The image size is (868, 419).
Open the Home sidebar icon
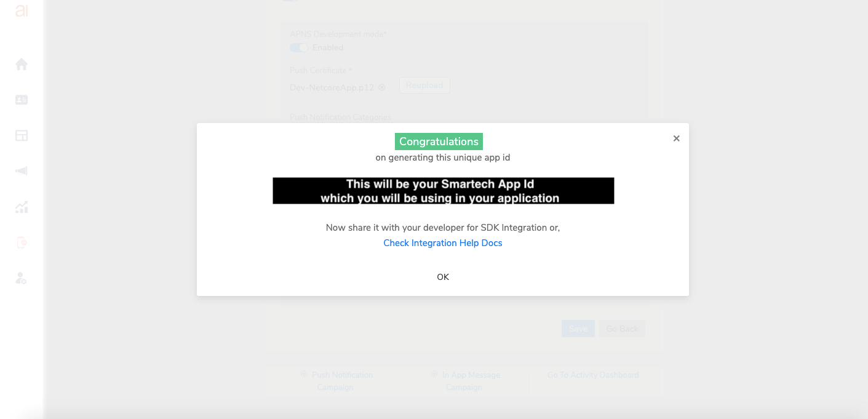tap(22, 64)
